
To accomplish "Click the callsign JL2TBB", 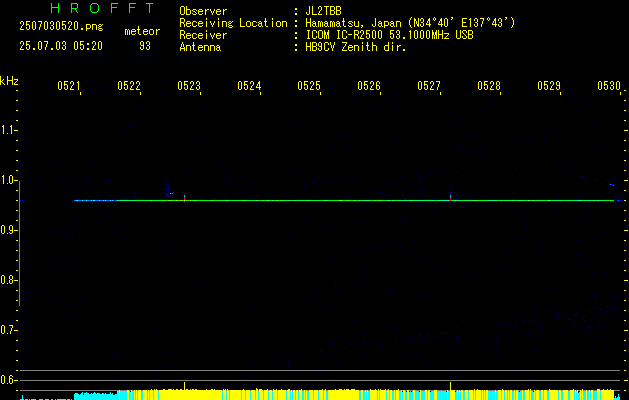I will coord(323,11).
